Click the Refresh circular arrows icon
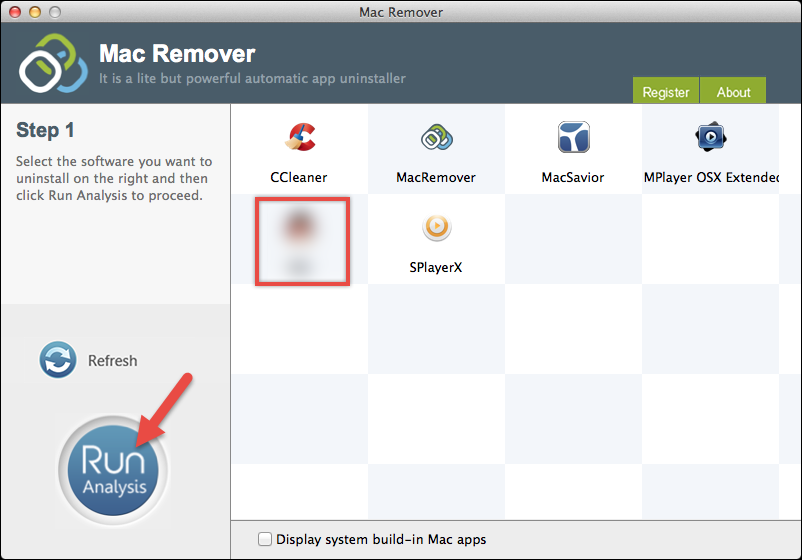This screenshot has width=802, height=560. 58,360
